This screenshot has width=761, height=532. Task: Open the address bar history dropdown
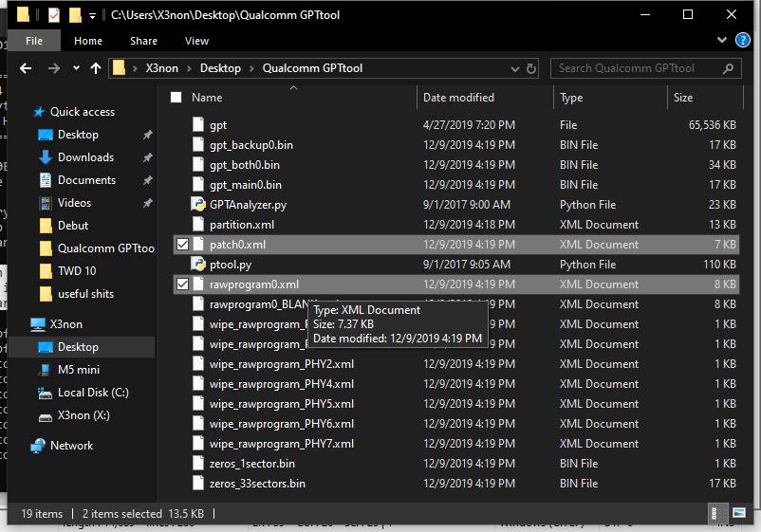pos(515,69)
